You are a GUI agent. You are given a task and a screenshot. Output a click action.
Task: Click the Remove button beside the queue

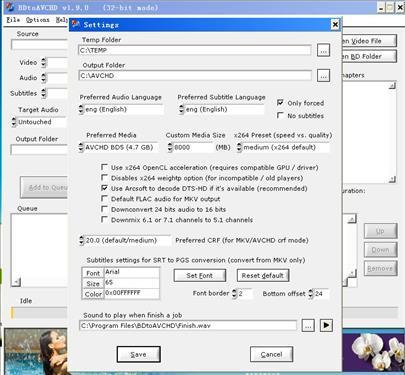[380, 268]
